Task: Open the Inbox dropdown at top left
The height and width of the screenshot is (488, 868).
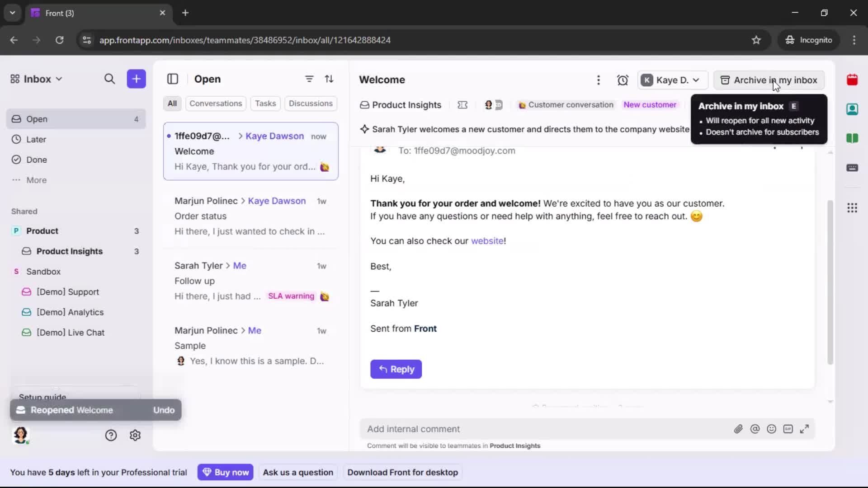Action: pyautogui.click(x=36, y=79)
